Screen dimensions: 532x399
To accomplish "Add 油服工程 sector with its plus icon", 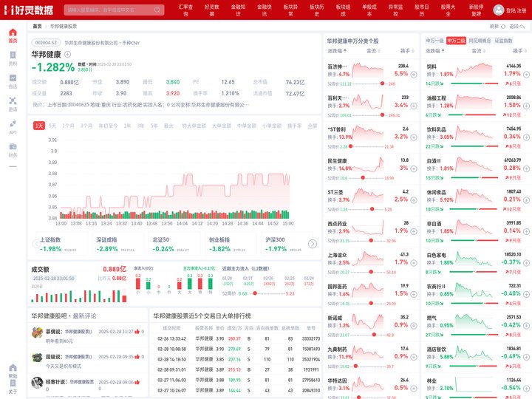I will pyautogui.click(x=526, y=106).
